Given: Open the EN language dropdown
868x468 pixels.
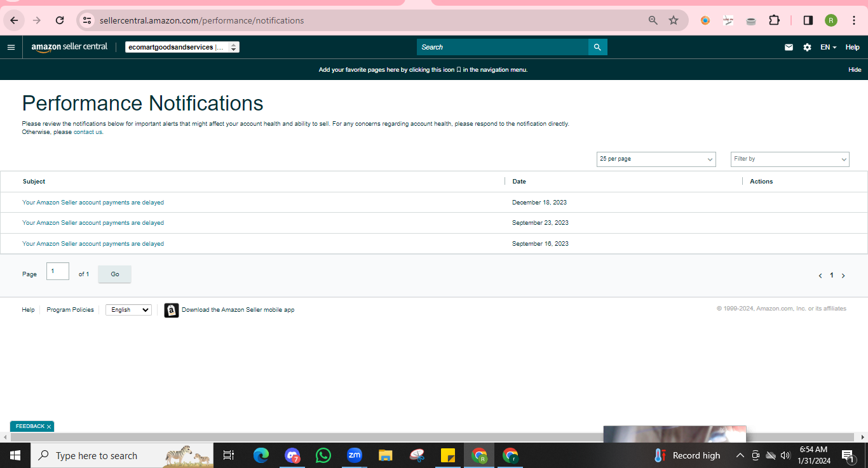Looking at the screenshot, I should [x=829, y=47].
